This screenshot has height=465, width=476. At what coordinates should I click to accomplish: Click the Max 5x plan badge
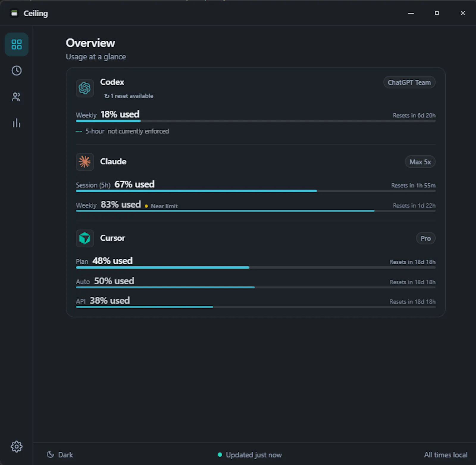coord(420,162)
